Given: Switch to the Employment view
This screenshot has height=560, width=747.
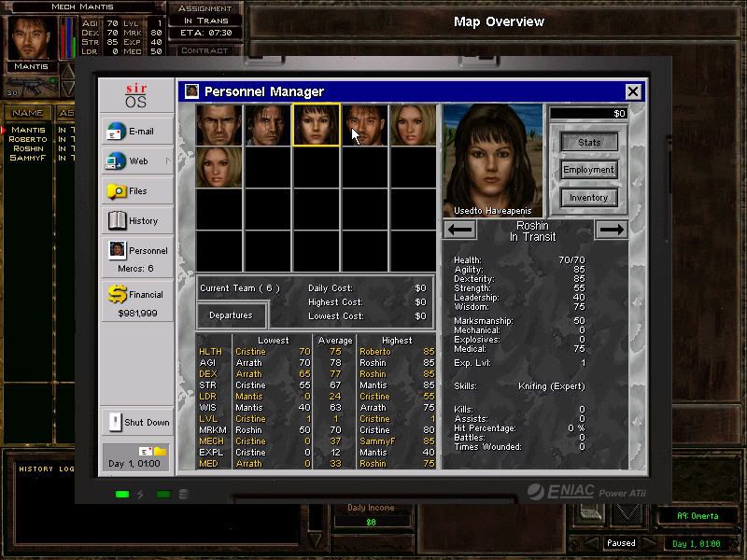Looking at the screenshot, I should pyautogui.click(x=588, y=170).
